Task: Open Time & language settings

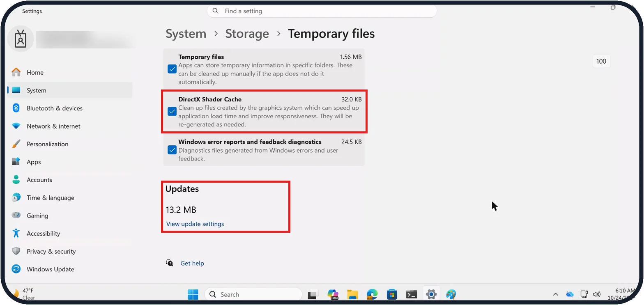Action: (70, 198)
